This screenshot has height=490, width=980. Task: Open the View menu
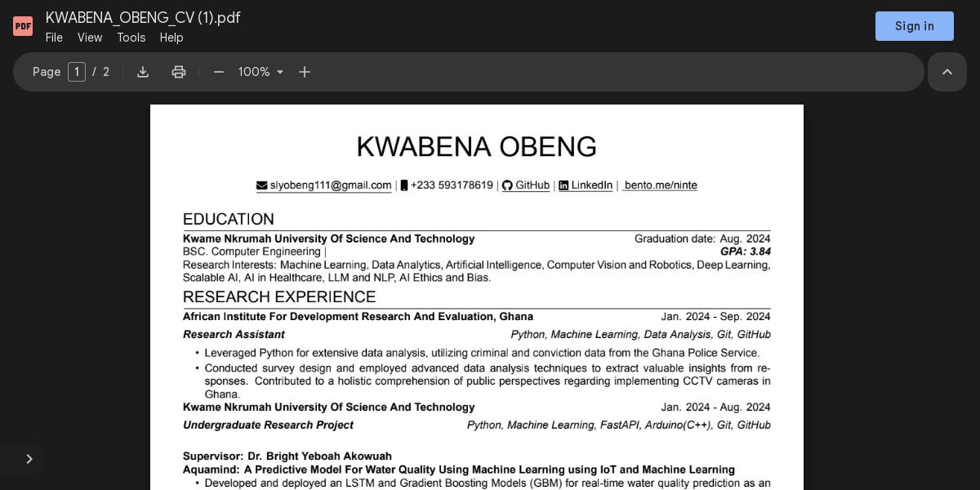[x=90, y=38]
